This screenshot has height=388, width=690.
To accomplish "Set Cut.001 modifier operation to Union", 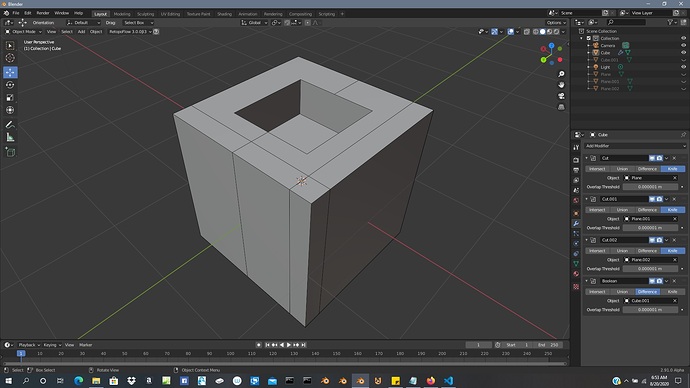I will coord(622,209).
